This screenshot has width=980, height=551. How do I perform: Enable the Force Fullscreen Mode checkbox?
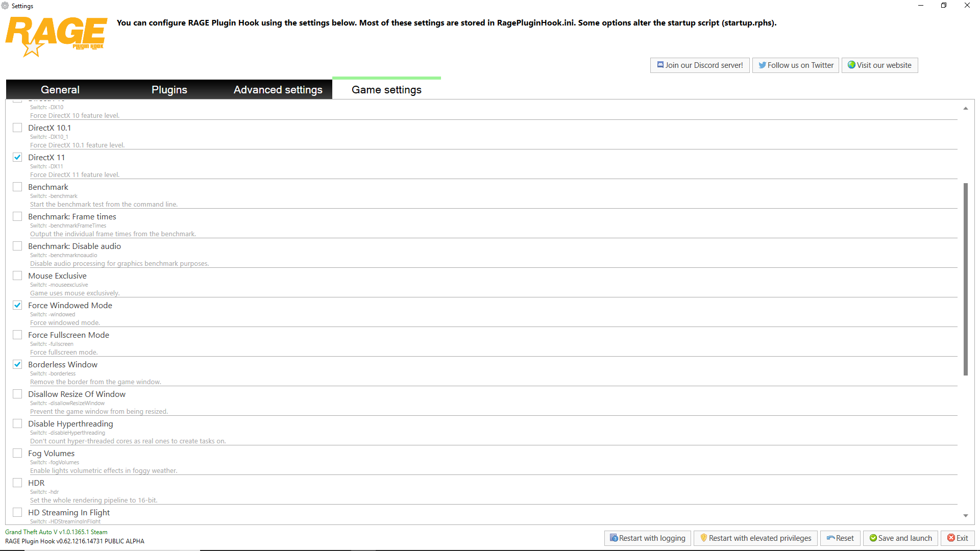17,335
